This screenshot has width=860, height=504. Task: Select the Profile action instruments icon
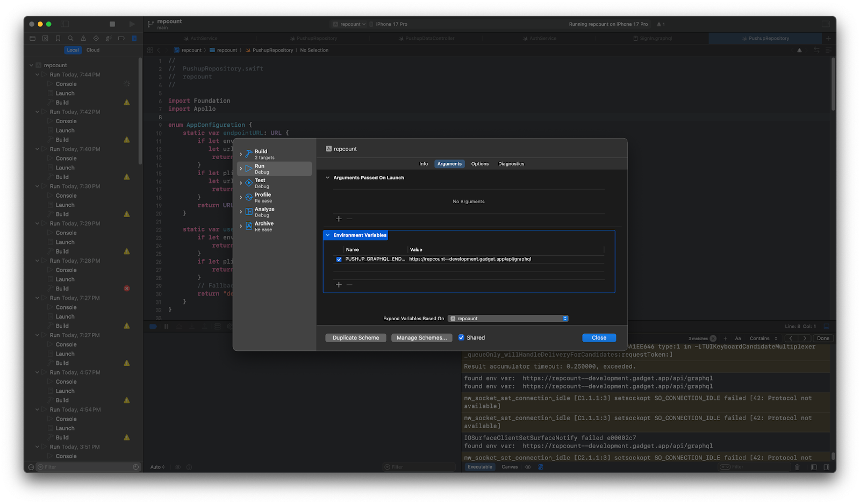[x=249, y=197]
